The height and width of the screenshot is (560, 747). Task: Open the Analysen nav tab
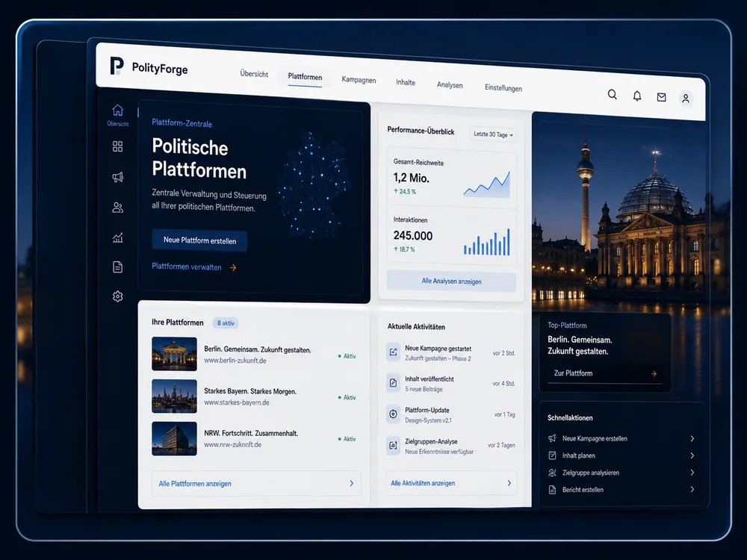tap(450, 85)
